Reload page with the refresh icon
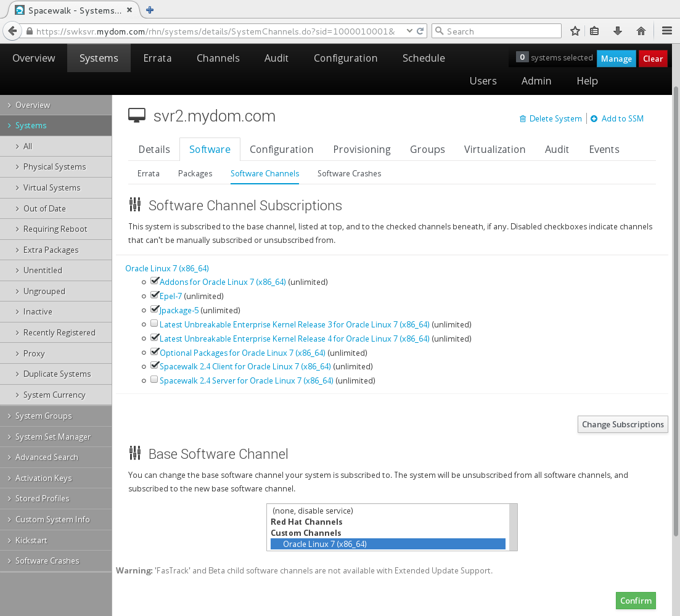 point(420,31)
